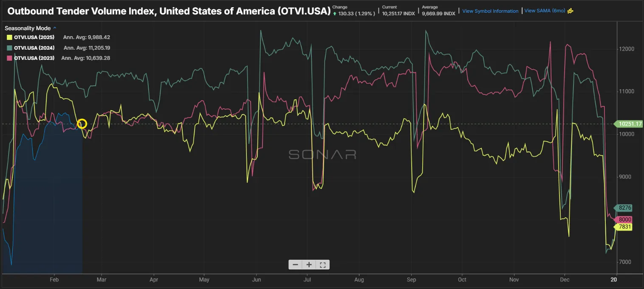This screenshot has width=644, height=289.
Task: Open View Symbol Information
Action: [x=490, y=11]
